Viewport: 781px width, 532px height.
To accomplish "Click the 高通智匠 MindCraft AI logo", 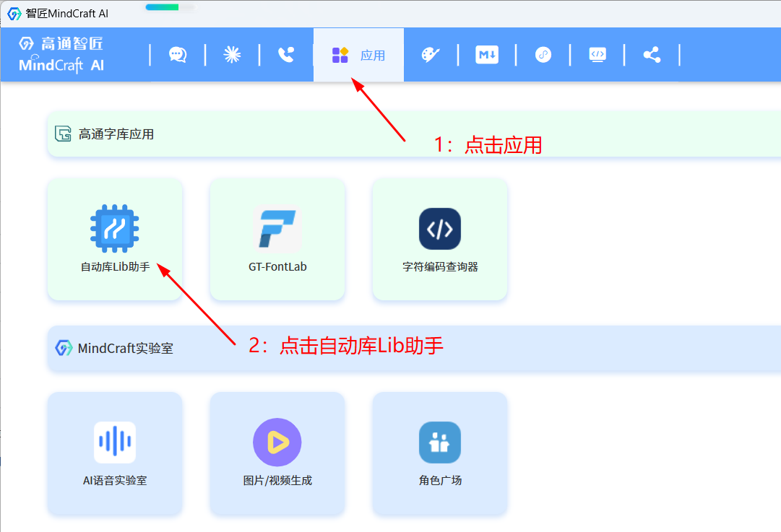I will pyautogui.click(x=61, y=55).
